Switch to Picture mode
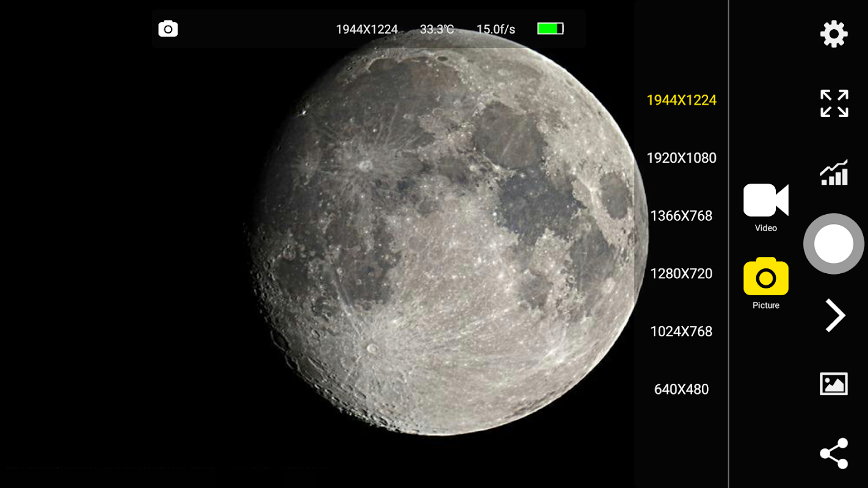Screen dimensions: 868x488 click(766, 284)
